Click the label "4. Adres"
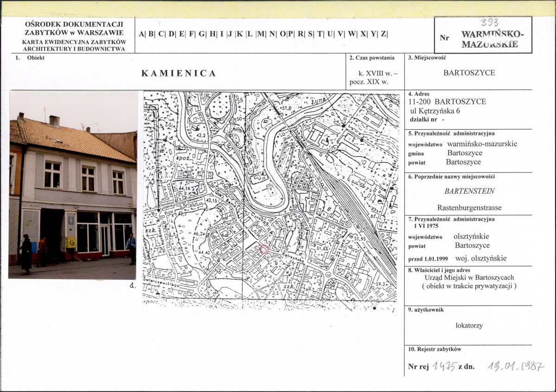Image resolution: width=556 pixels, height=392 pixels. pos(419,94)
